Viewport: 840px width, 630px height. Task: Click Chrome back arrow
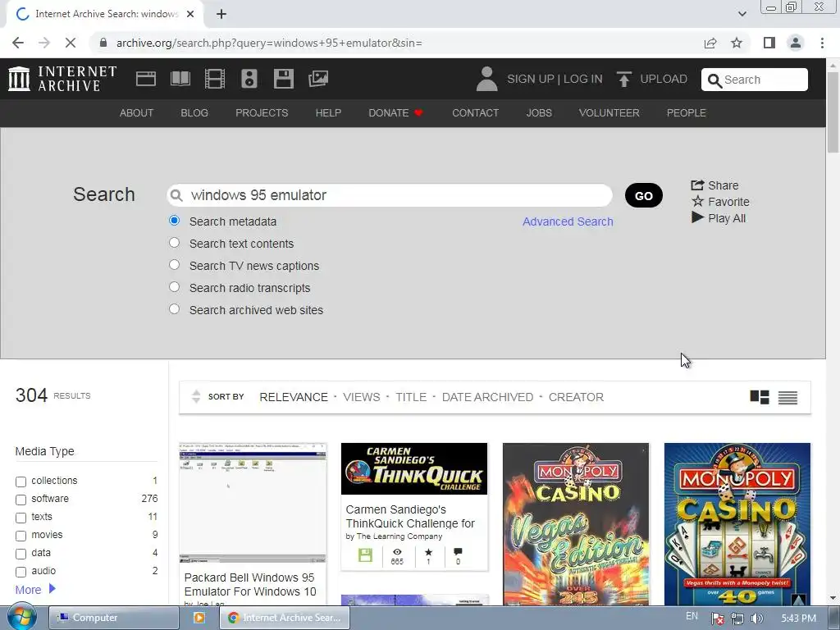point(18,43)
